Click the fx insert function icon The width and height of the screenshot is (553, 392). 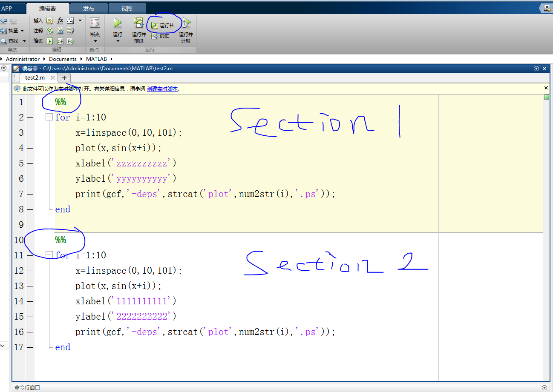(60, 20)
